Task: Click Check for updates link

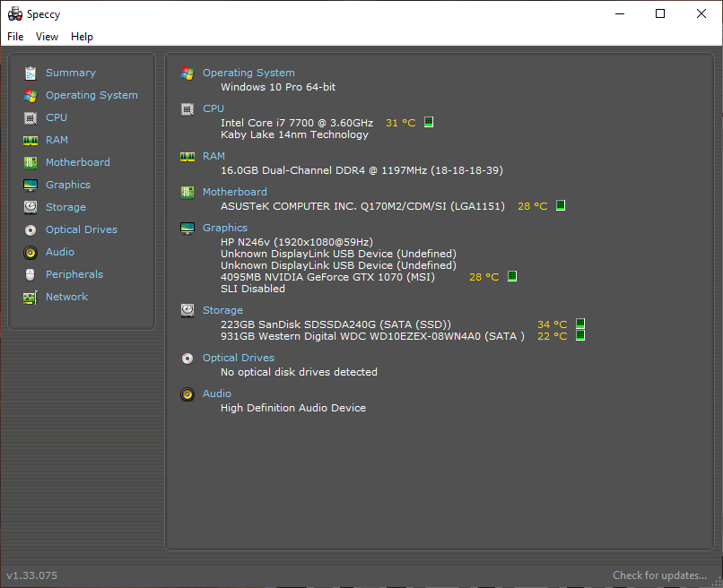Action: tap(659, 575)
